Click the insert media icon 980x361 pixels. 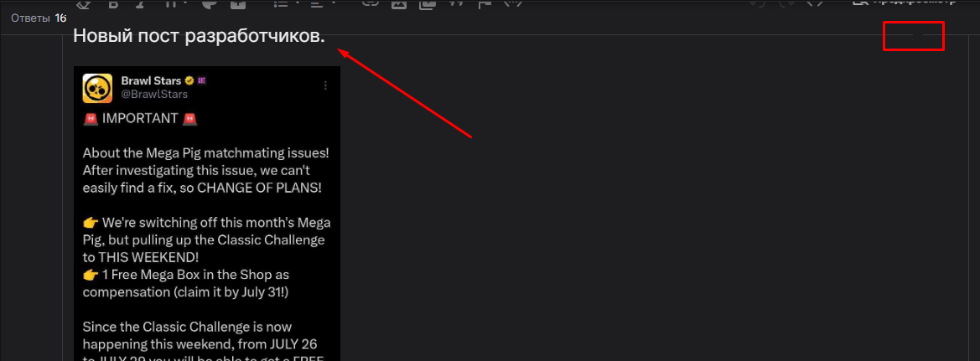coord(428,3)
